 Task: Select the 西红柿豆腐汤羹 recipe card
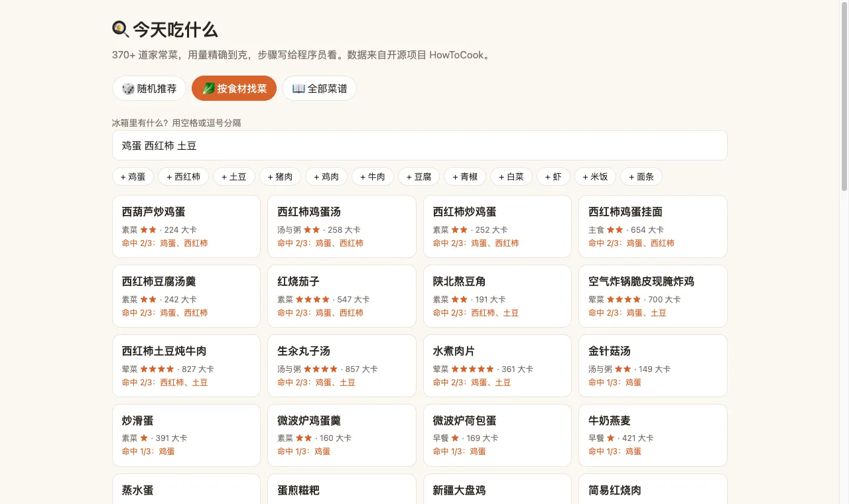pyautogui.click(x=186, y=296)
